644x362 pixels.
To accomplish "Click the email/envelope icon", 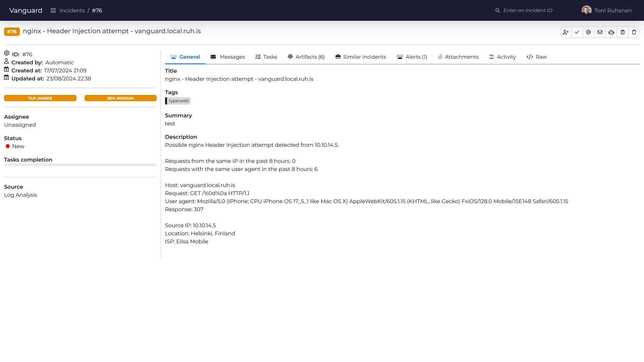I will click(600, 32).
